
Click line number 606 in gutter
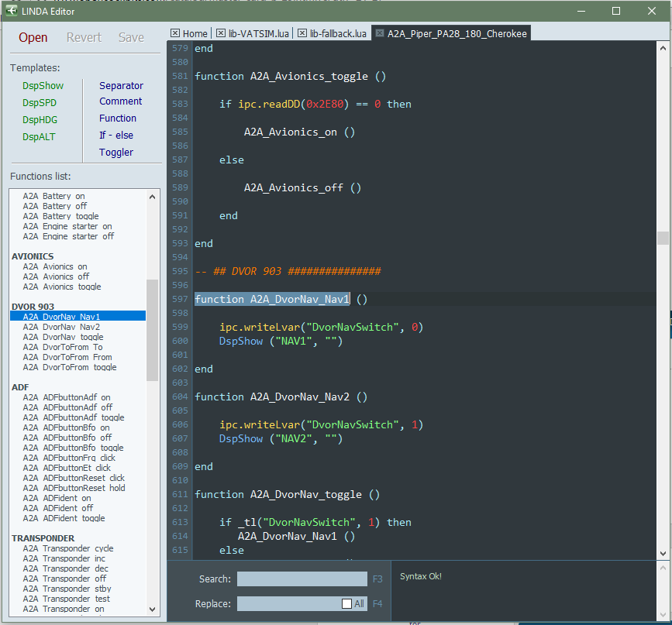pos(180,424)
